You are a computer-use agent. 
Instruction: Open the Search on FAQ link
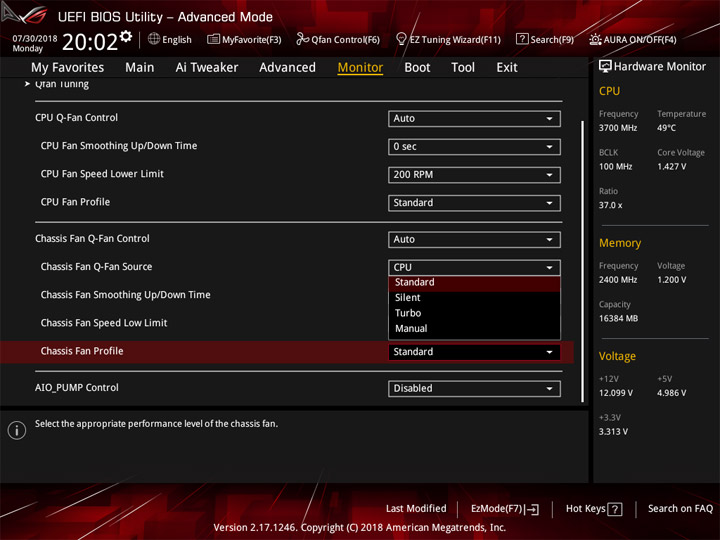point(681,509)
